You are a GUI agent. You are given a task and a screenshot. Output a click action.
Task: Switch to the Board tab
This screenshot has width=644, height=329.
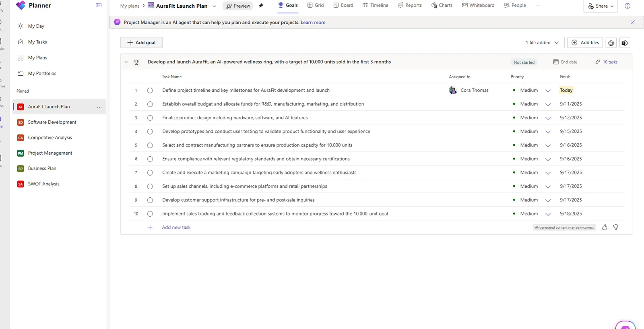click(x=343, y=5)
